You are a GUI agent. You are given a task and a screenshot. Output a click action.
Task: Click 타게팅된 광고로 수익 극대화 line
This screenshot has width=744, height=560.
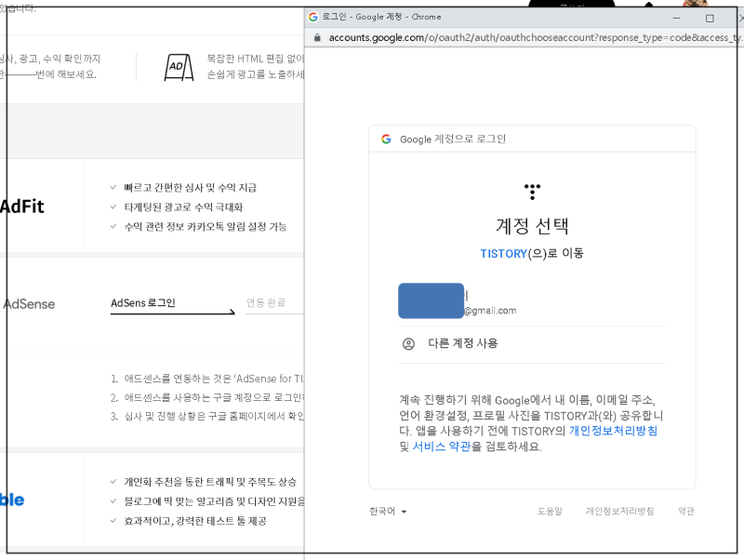pyautogui.click(x=183, y=207)
